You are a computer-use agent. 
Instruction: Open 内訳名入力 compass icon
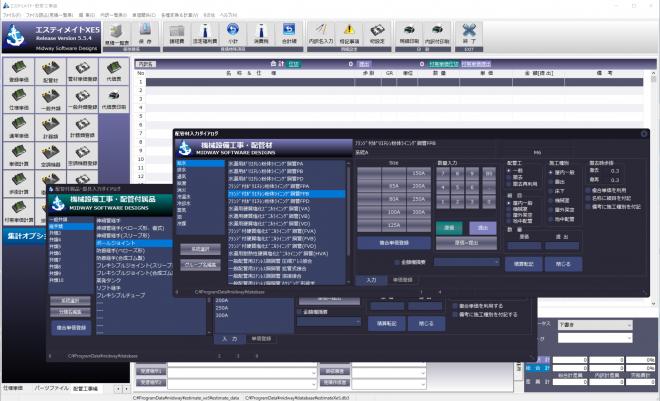click(x=321, y=34)
